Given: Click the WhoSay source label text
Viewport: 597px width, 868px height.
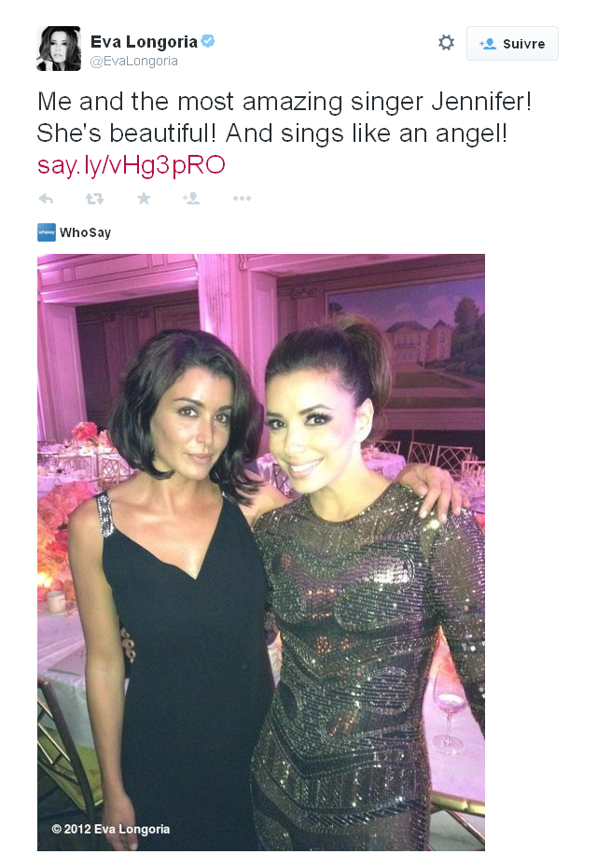Looking at the screenshot, I should click(x=85, y=232).
